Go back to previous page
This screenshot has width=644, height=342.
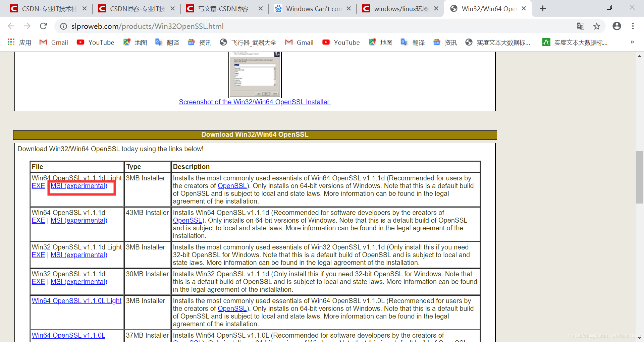coord(11,26)
